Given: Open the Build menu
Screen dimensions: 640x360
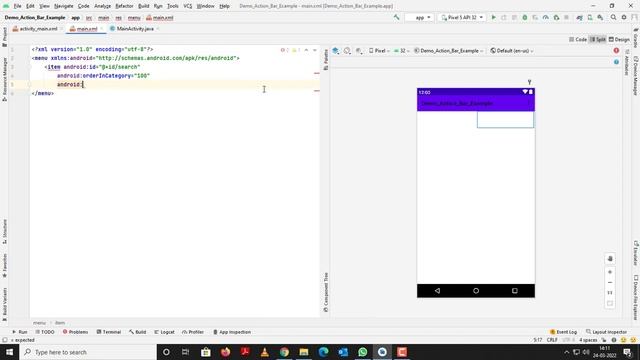Looking at the screenshot, I should (144, 6).
